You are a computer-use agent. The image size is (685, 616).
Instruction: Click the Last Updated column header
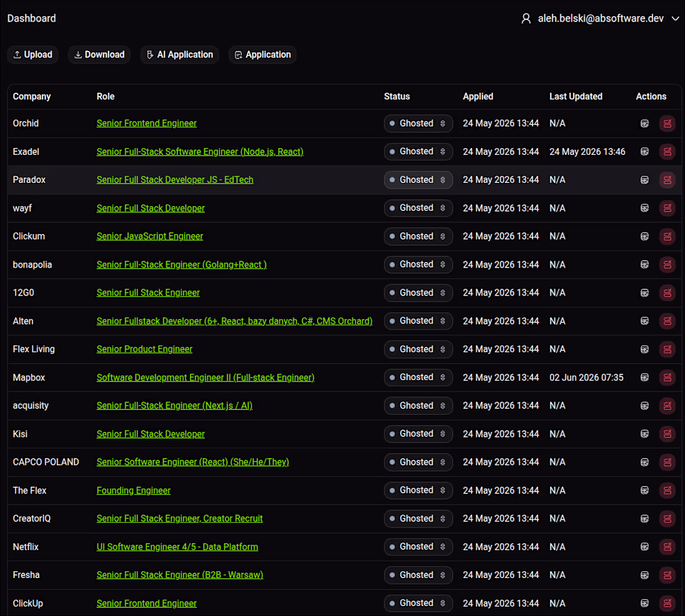[x=576, y=96]
